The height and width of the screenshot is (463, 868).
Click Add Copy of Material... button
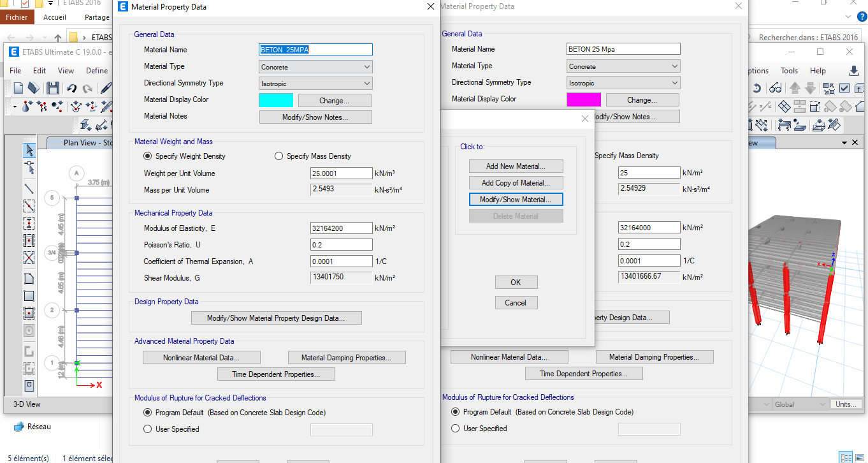(516, 183)
